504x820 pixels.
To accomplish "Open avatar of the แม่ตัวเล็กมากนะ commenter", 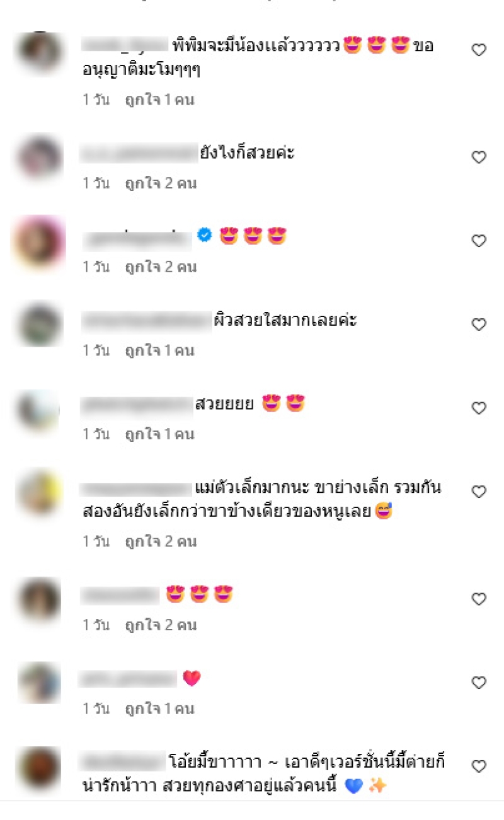I will click(x=39, y=492).
